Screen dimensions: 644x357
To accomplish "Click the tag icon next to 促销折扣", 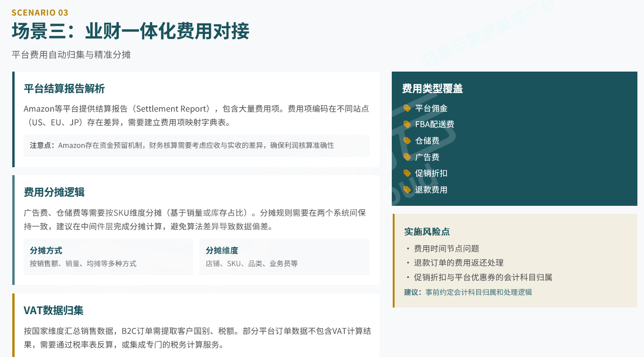I will [407, 173].
